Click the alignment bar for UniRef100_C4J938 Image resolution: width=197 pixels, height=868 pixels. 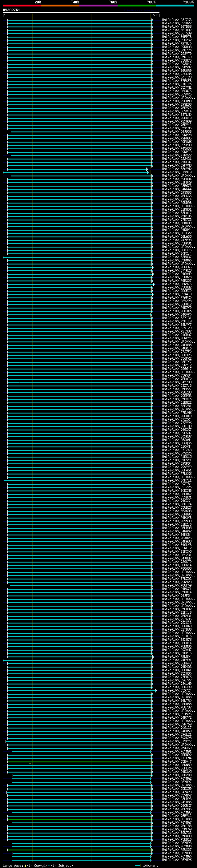pyautogui.click(x=82, y=132)
